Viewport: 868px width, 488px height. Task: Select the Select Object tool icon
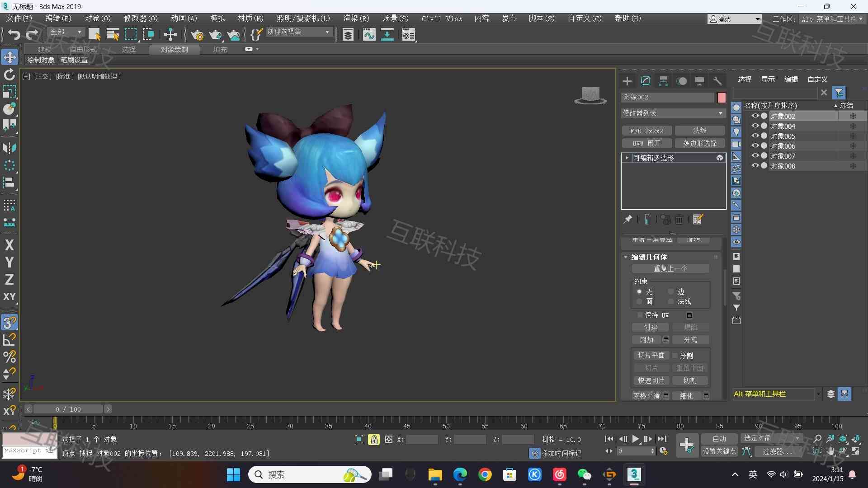[x=94, y=34]
